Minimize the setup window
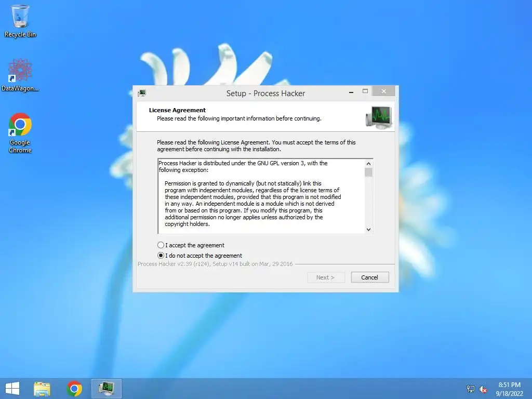 pyautogui.click(x=351, y=92)
